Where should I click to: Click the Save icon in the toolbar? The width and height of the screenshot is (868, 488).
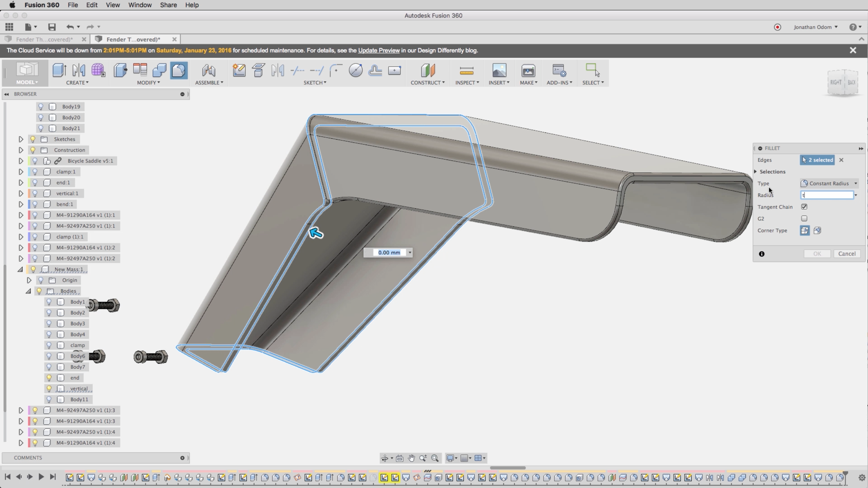(52, 27)
